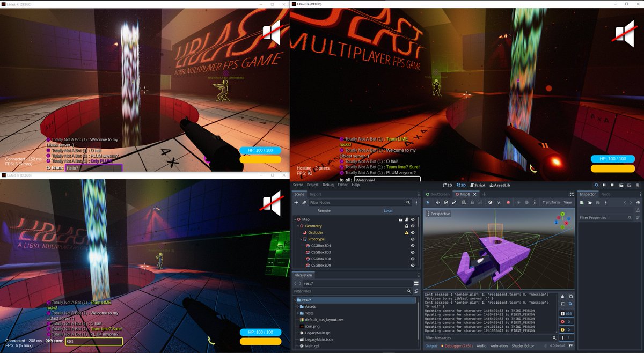Click the clear output icon in Output panel
The height and width of the screenshot is (353, 644).
(562, 296)
